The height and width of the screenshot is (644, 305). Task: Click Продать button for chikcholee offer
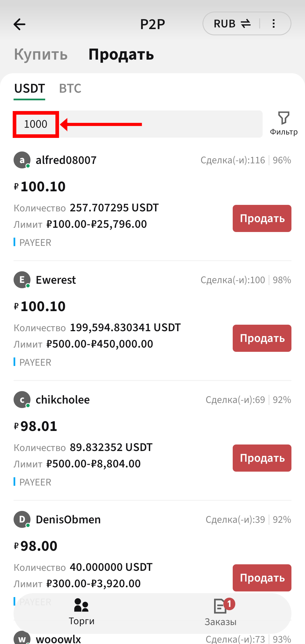pos(262,458)
